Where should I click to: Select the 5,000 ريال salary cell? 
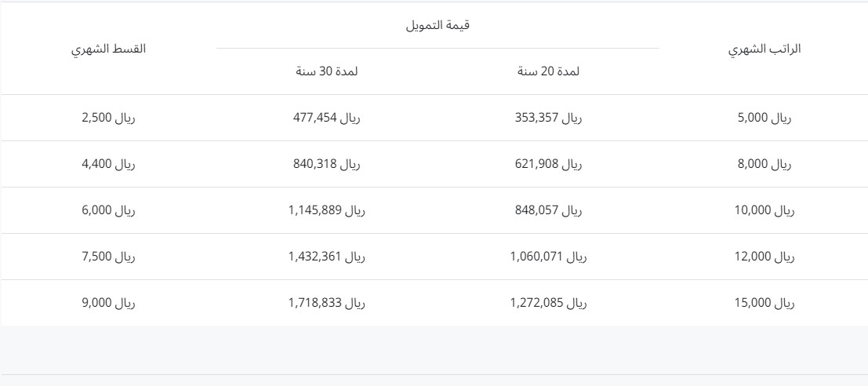point(764,118)
